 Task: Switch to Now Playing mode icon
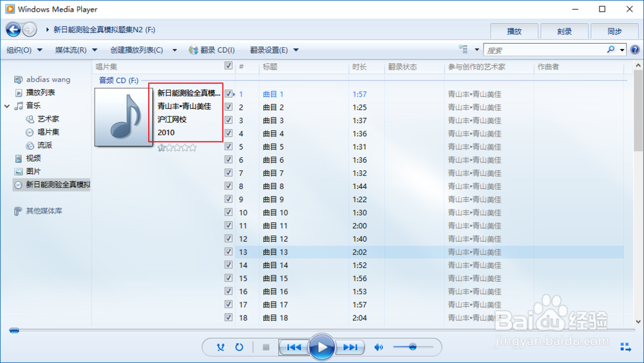625,347
